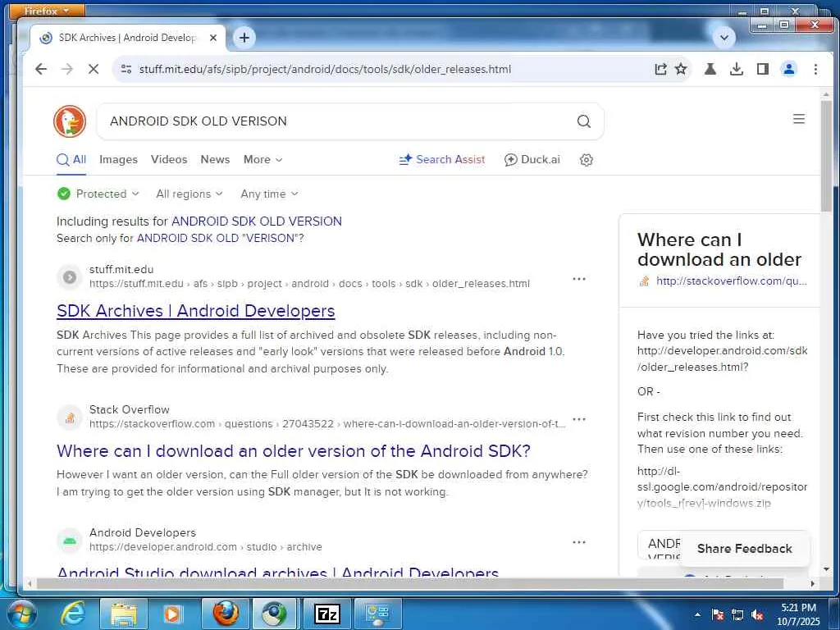Image resolution: width=840 pixels, height=630 pixels.
Task: Click the browser back arrow
Action: tap(41, 69)
